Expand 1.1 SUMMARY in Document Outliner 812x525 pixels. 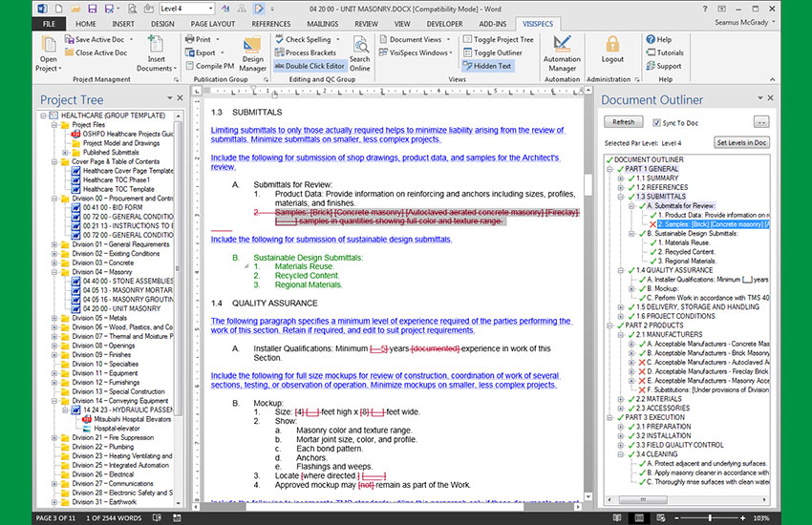pos(620,178)
